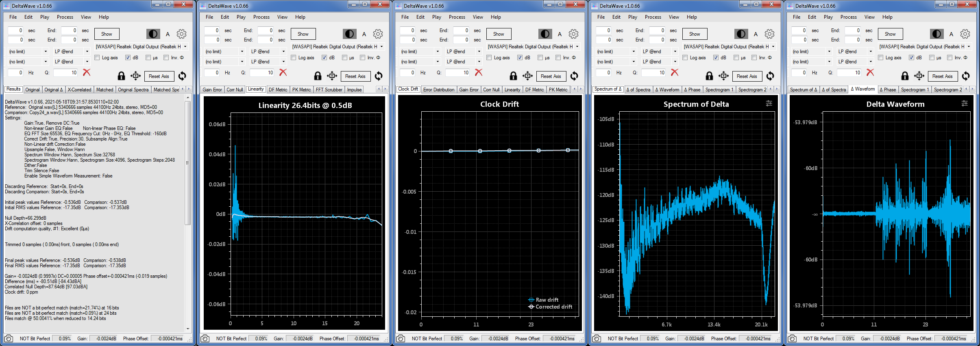
Task: Click lock icon in Linearity window
Action: [x=318, y=76]
